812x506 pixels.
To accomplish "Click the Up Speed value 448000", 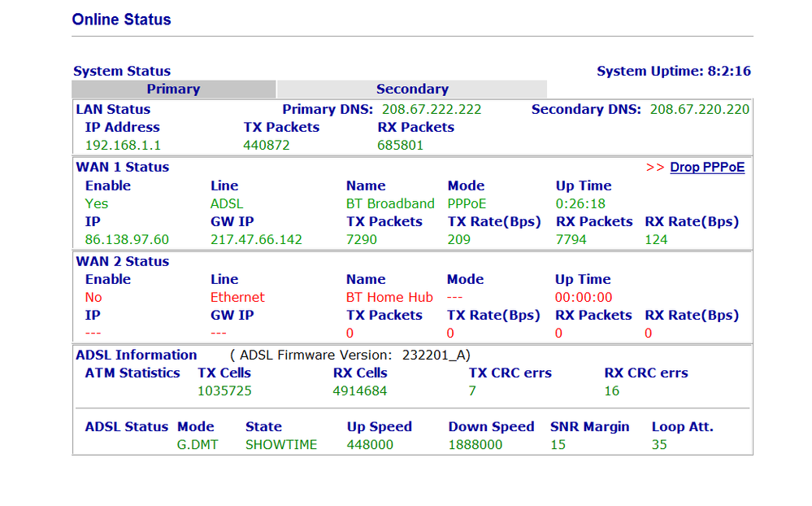I will click(370, 445).
